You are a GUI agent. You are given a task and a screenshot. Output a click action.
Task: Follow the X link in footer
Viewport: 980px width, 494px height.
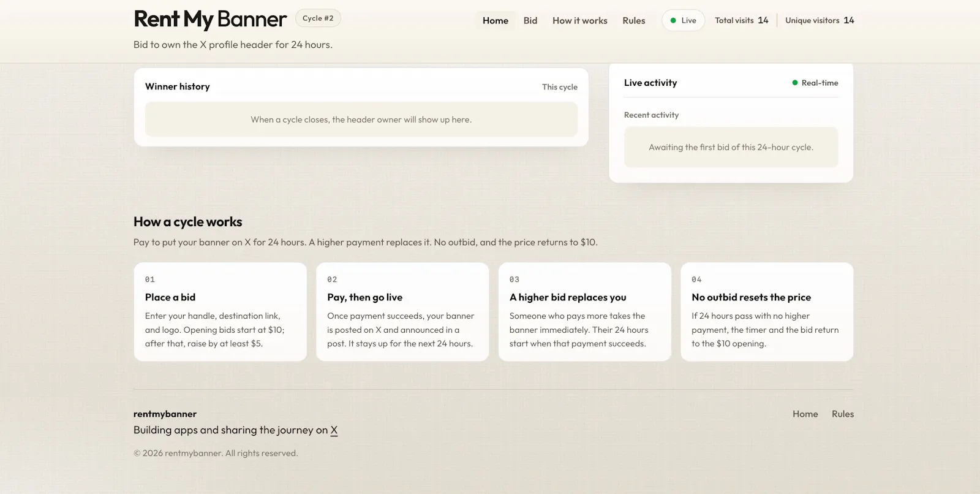(334, 430)
